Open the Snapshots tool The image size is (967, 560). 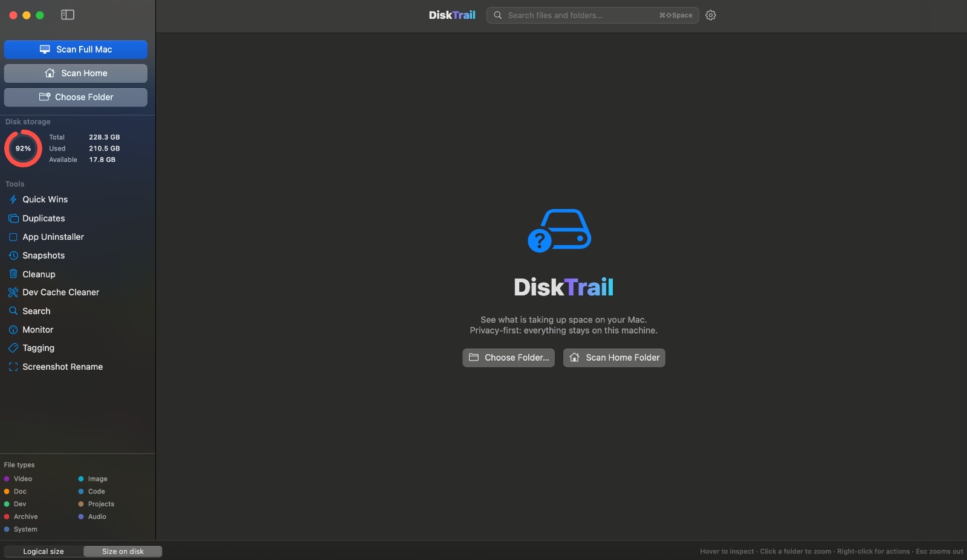[x=44, y=256]
